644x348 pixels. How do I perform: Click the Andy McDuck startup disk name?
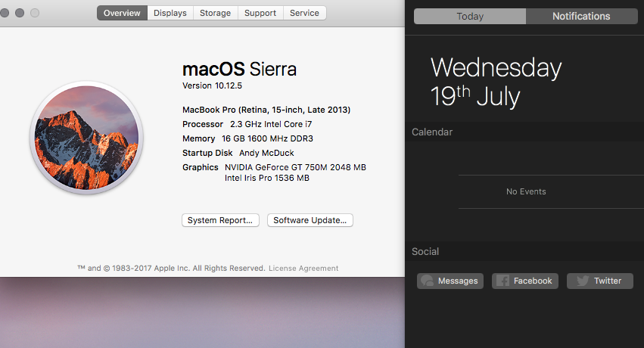(266, 153)
